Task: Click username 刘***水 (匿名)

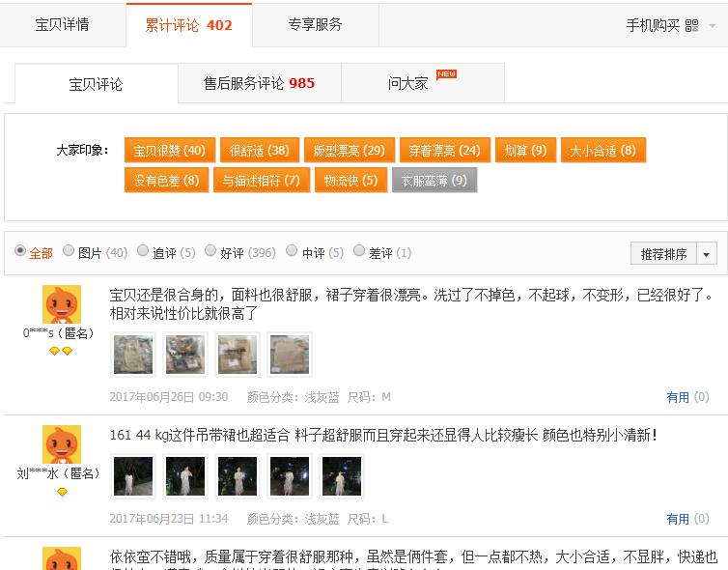Action: point(59,473)
